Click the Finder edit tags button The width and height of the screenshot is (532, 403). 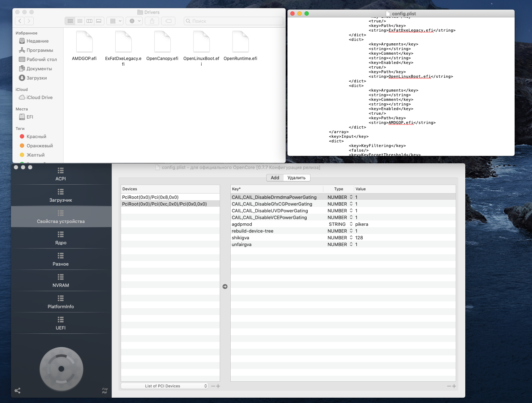pos(168,21)
